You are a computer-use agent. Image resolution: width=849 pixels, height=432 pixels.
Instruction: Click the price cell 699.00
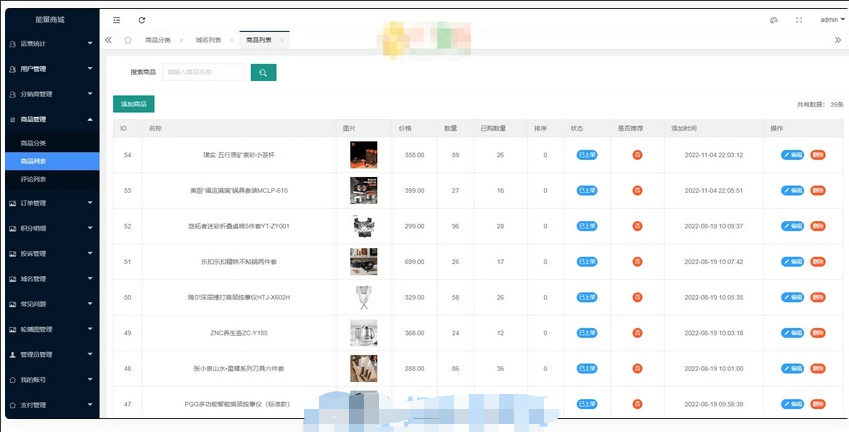point(415,262)
